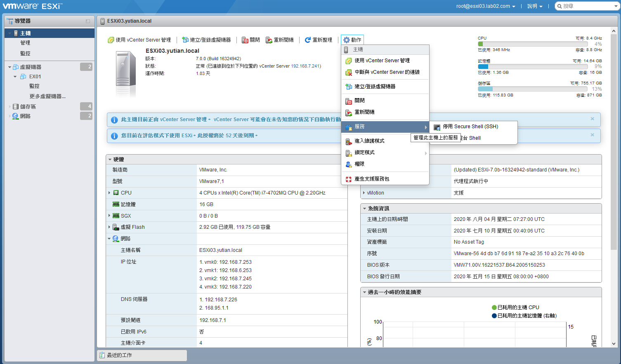The image size is (621, 364).
Task: Click the search magnifier icon
Action: pyautogui.click(x=560, y=6)
